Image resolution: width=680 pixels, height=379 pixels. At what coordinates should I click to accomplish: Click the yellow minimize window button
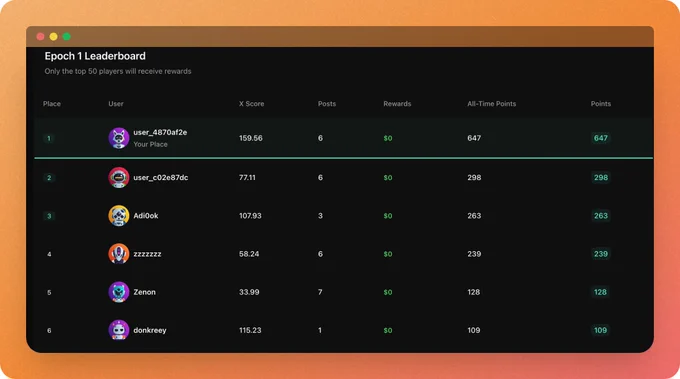53,36
